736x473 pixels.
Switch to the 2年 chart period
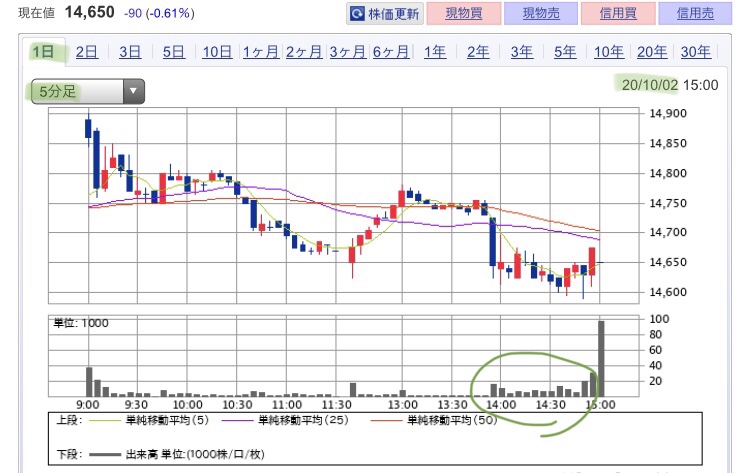478,52
